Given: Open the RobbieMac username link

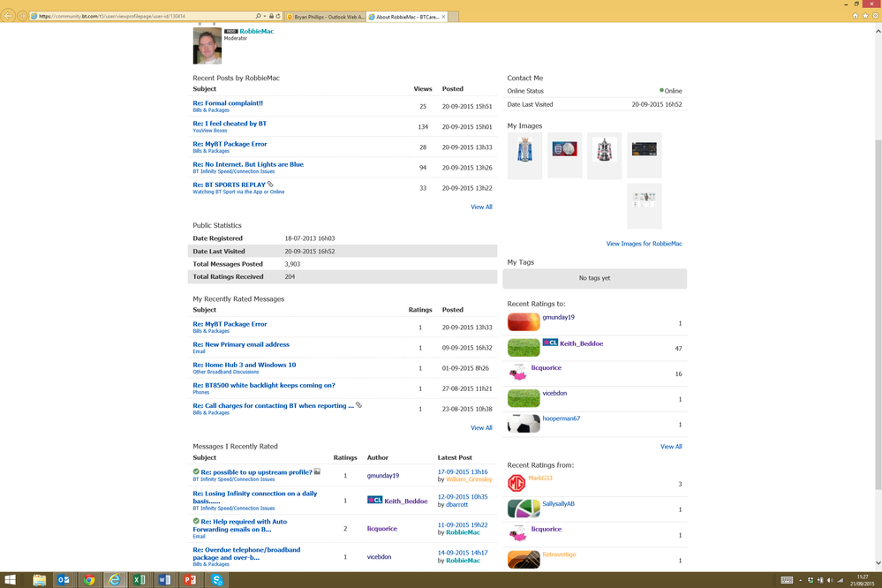Looking at the screenshot, I should pos(257,32).
